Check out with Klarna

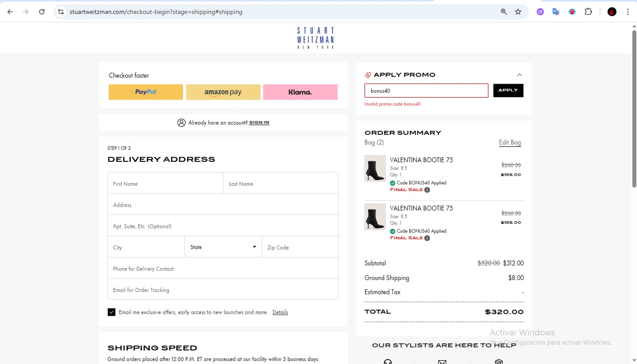click(300, 92)
